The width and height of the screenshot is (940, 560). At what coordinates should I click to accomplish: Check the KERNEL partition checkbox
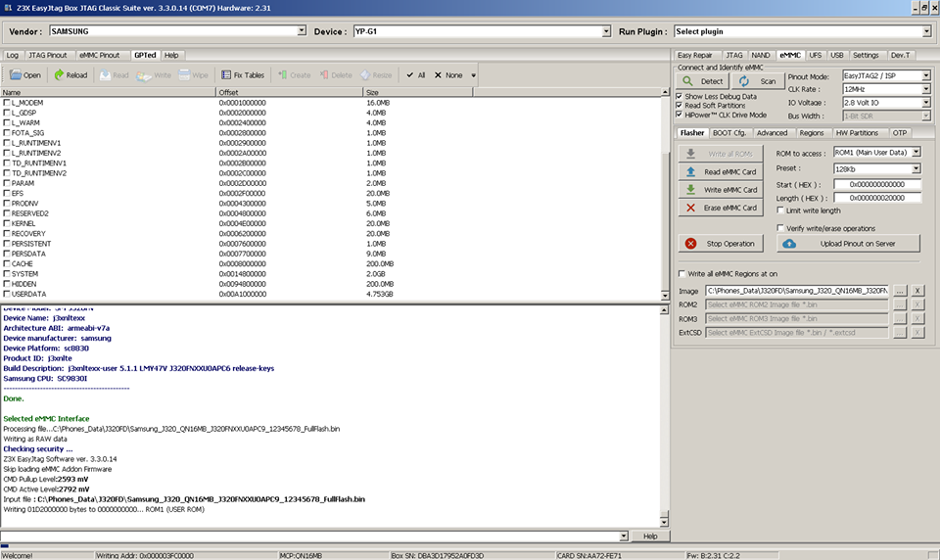point(7,223)
